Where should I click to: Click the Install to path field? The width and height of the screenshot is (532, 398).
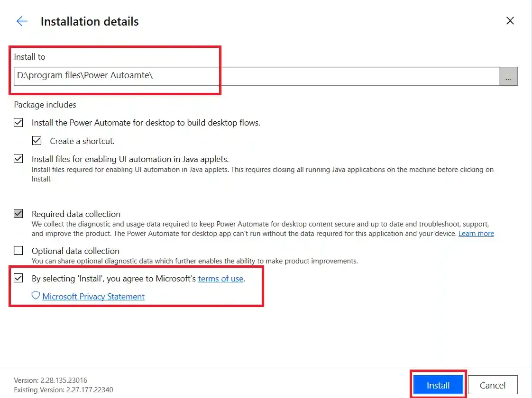[257, 76]
